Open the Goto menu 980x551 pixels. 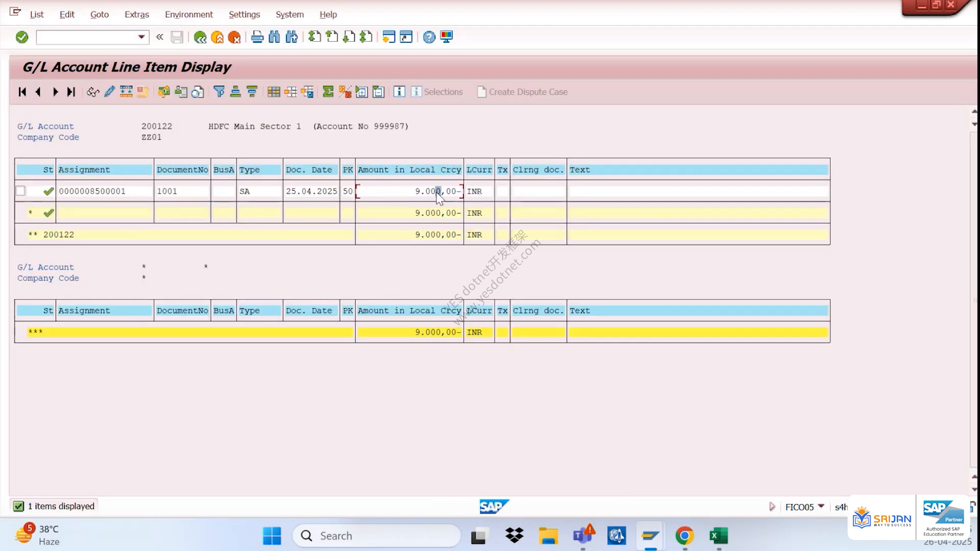(100, 14)
